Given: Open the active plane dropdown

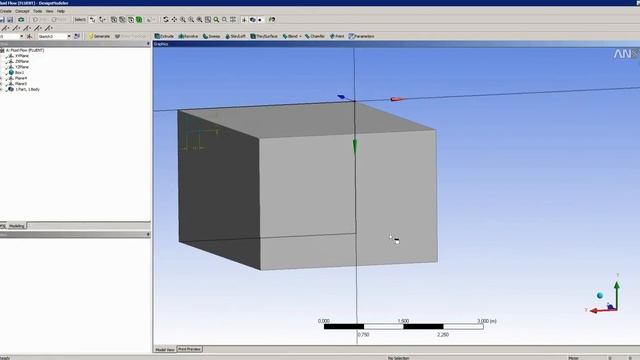Looking at the screenshot, I should point(21,36).
